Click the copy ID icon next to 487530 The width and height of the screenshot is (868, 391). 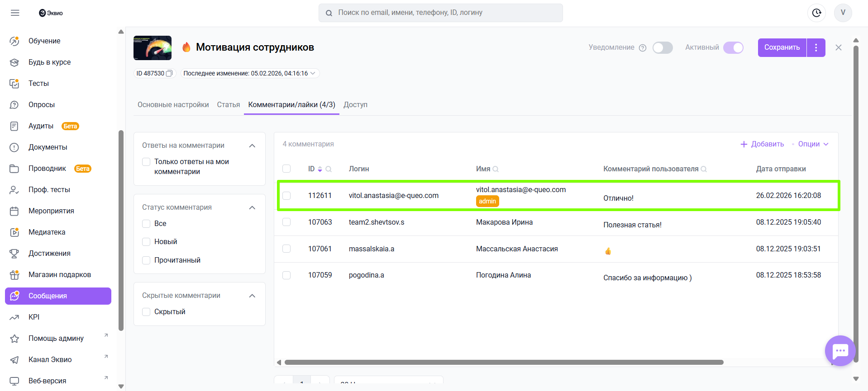coord(169,73)
